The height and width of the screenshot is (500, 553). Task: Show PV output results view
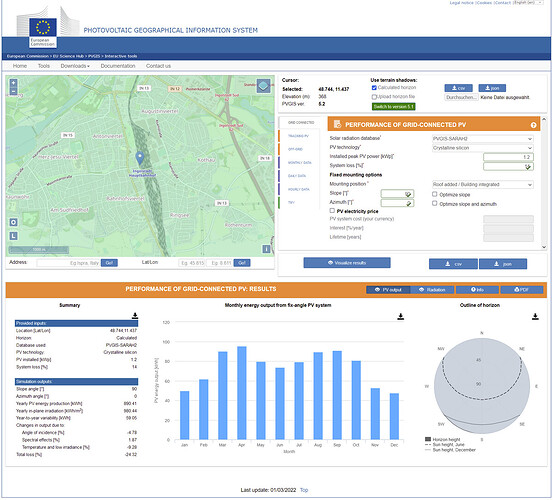click(x=388, y=289)
